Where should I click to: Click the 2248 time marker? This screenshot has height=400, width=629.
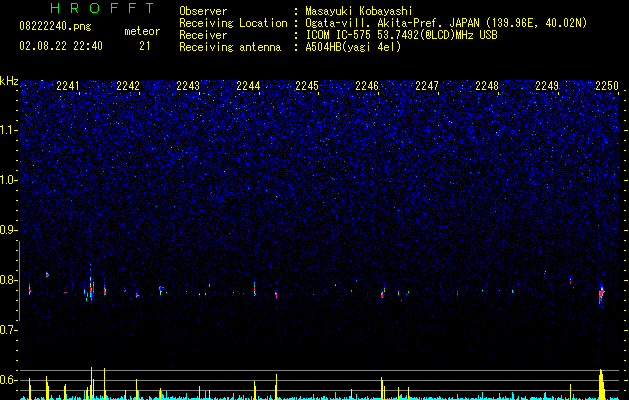pyautogui.click(x=487, y=86)
